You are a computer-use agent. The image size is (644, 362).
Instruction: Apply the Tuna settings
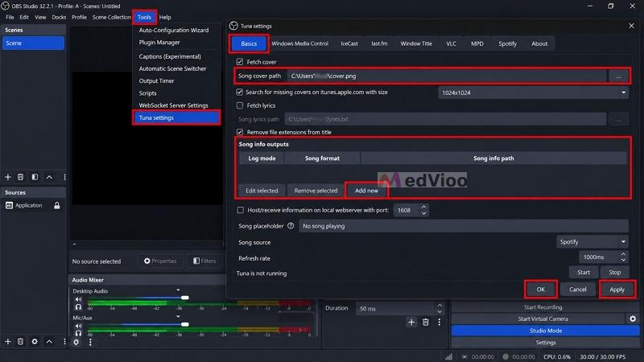pos(617,290)
